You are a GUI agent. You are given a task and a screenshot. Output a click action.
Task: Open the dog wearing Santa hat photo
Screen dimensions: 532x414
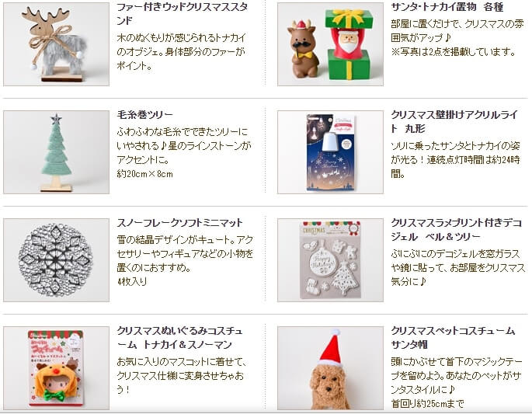[330, 368]
